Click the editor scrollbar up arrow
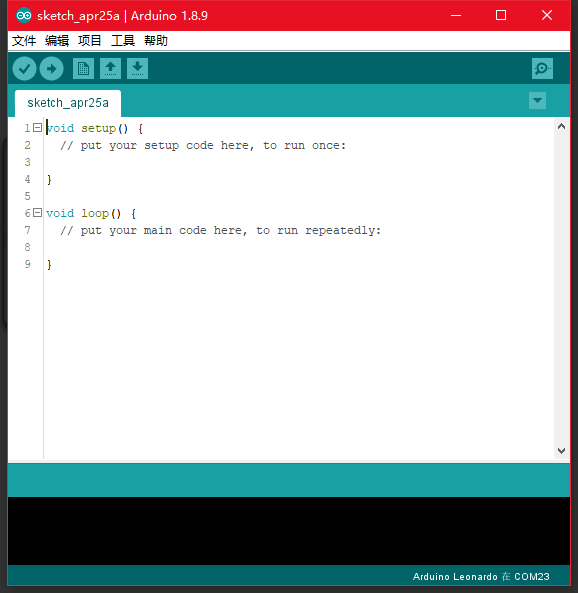This screenshot has height=593, width=578. pos(561,127)
